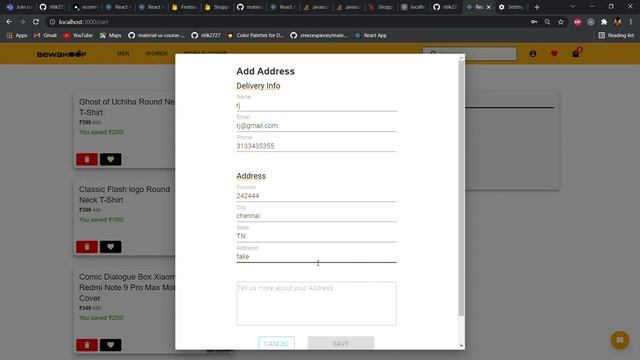
Task: Wishlist the Ghost of Uchiha T-Shirt
Action: pyautogui.click(x=110, y=159)
